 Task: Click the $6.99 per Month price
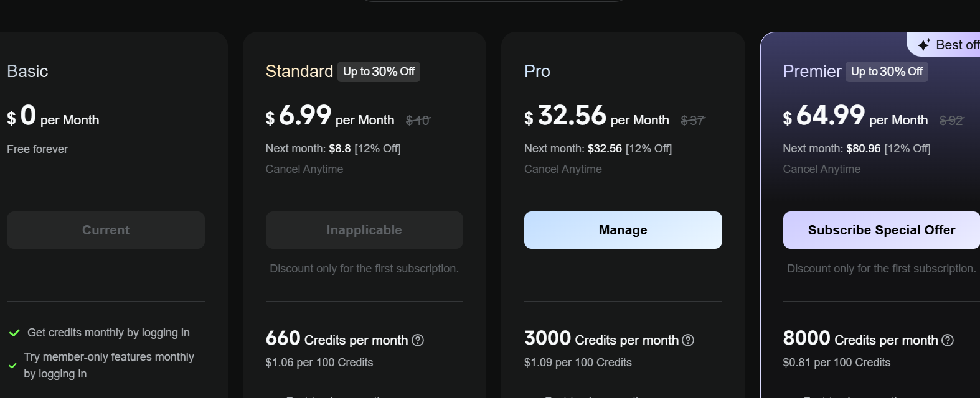(330, 116)
